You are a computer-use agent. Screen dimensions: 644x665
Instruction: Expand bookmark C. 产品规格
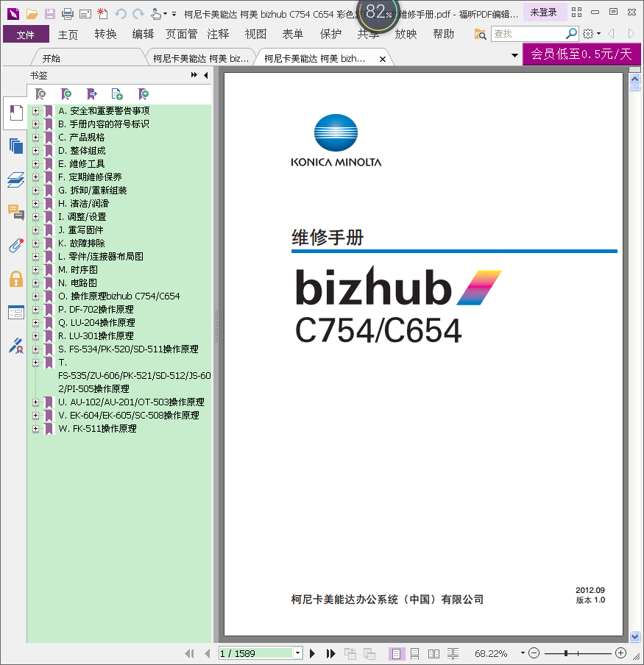click(x=35, y=138)
